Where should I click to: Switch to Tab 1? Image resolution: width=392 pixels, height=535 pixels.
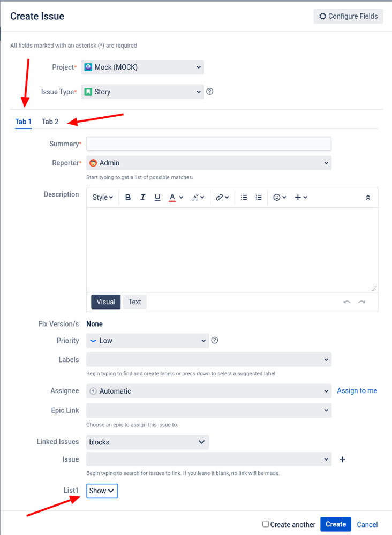point(23,122)
